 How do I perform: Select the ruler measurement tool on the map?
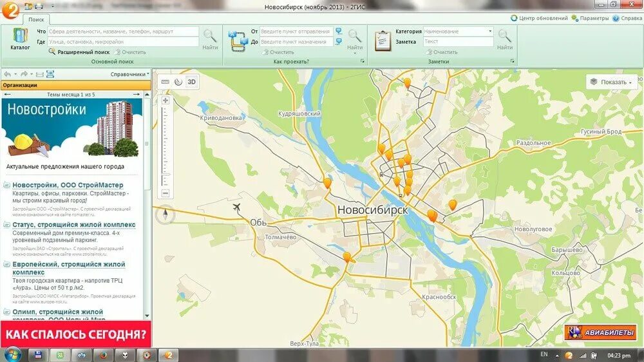[165, 82]
